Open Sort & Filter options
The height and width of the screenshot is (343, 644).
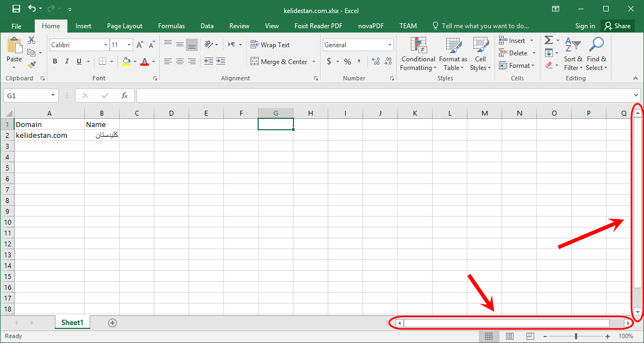point(573,54)
